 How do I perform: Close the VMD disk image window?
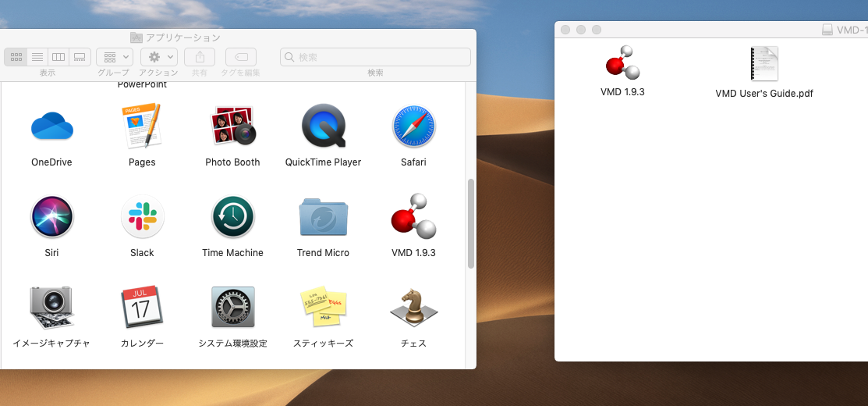click(565, 30)
